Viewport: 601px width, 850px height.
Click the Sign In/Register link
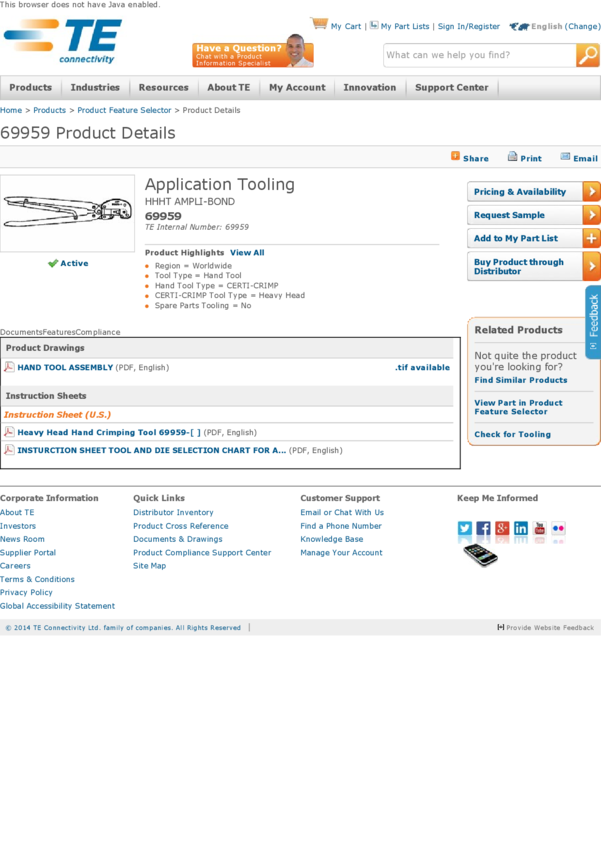click(x=469, y=26)
